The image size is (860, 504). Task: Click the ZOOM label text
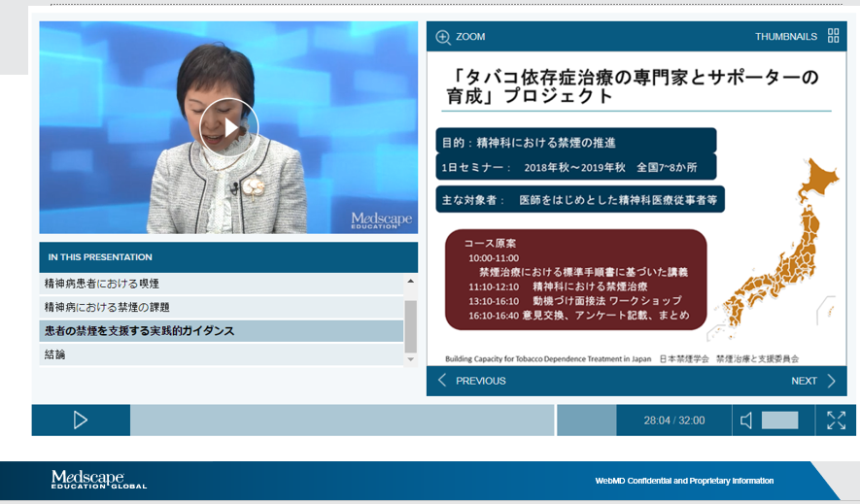(470, 37)
